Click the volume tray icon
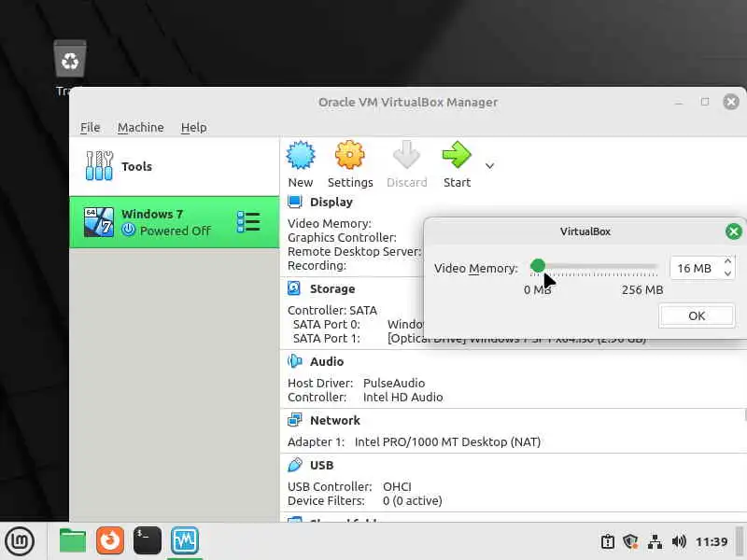Screen dimensions: 747x560 click(x=679, y=542)
